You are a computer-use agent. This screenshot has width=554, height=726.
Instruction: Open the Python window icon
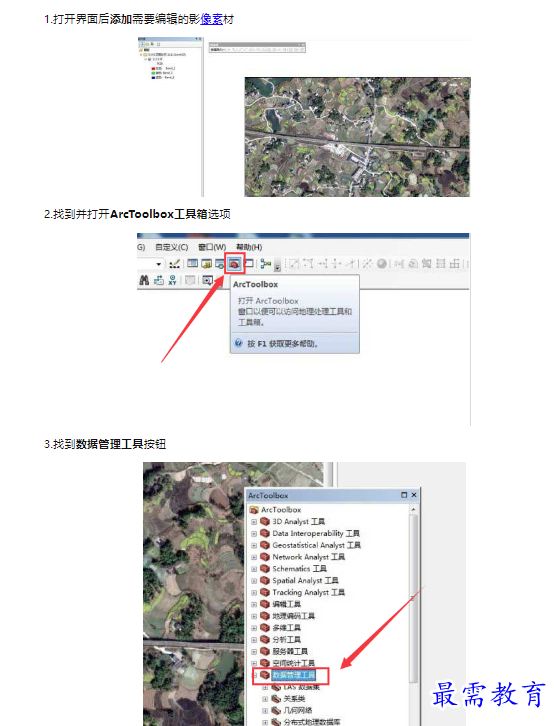coord(249,263)
